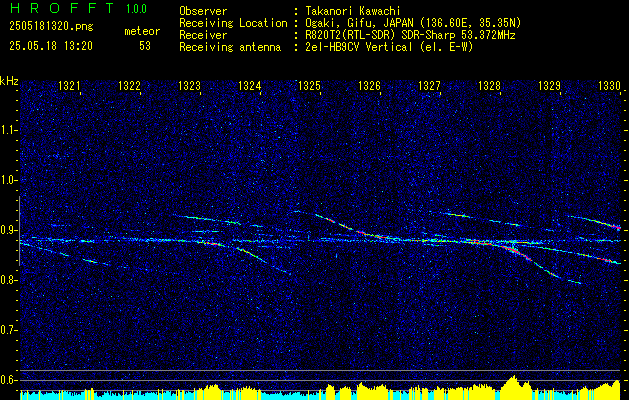
Task: Click the meteor label
Action: click(142, 31)
